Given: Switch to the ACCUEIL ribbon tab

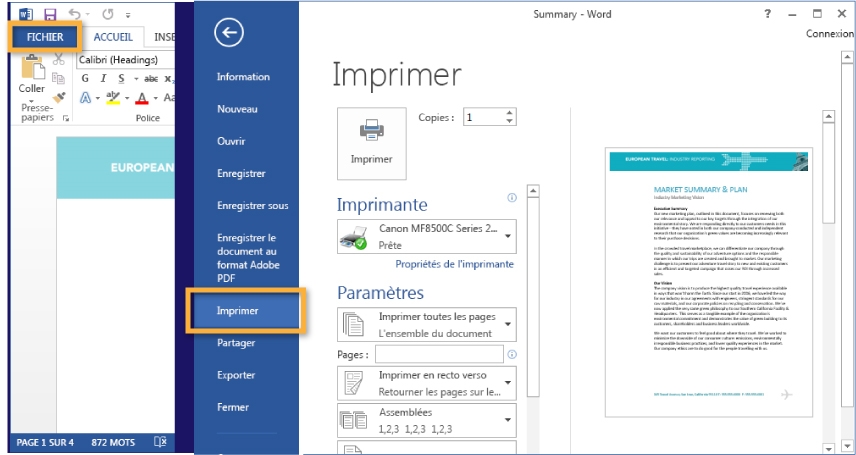Looking at the screenshot, I should pos(113,37).
